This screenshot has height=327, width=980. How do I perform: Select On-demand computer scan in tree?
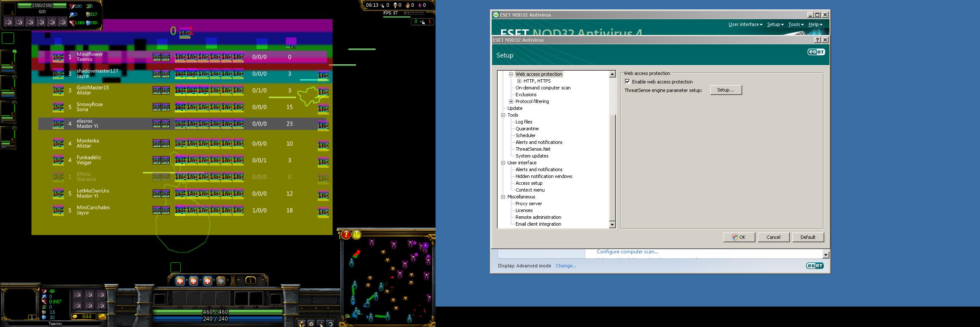coord(543,88)
